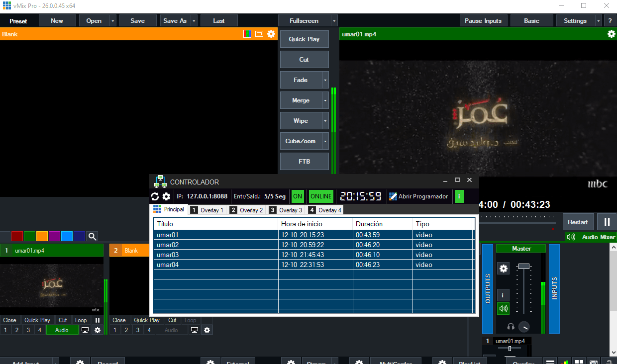The image size is (617, 364).
Task: Expand the Merge transition dropdown arrow
Action: 325,100
